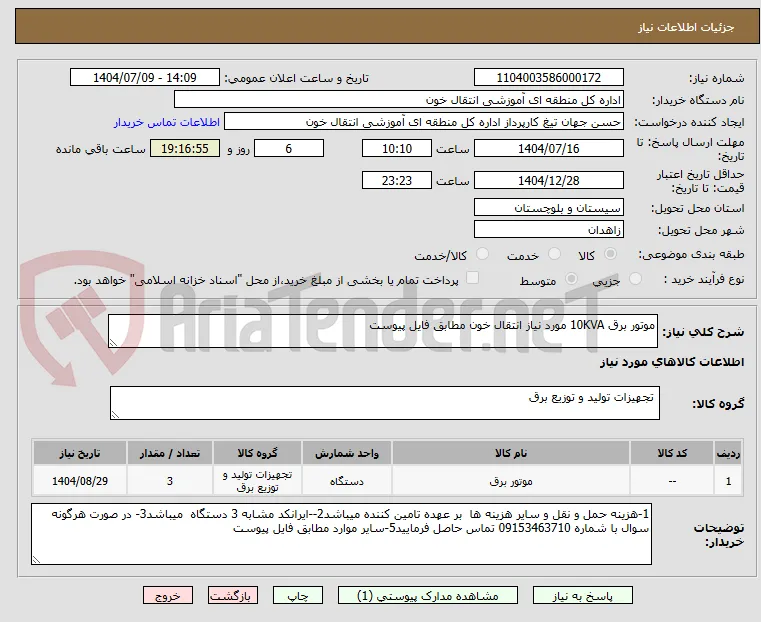
Task: Click the response deadline date 1404/07/16
Action: 549,148
